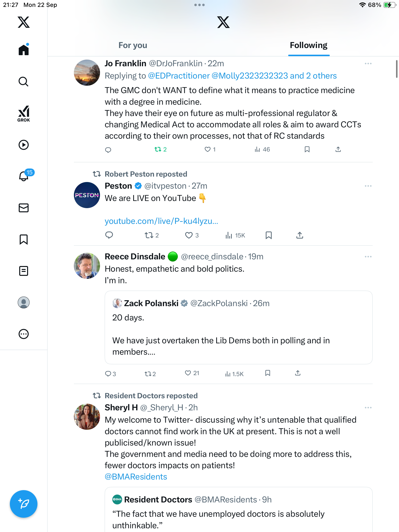
Task: Open the Peston YouTube live link
Action: click(161, 221)
